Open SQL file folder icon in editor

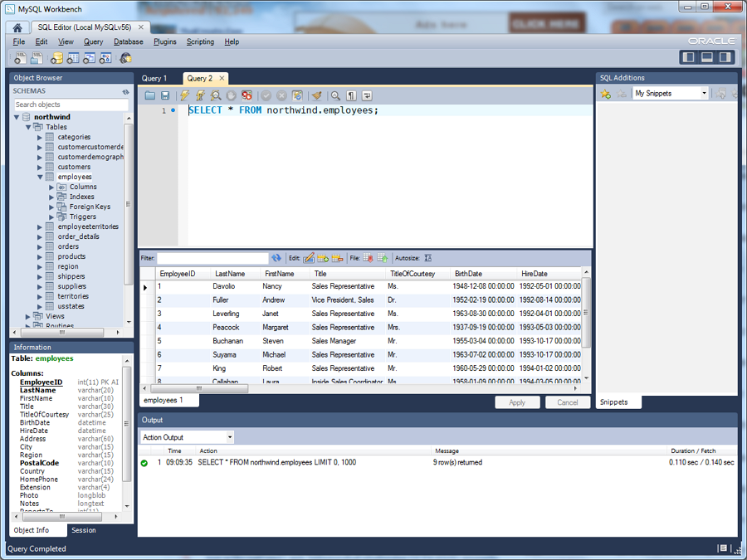(x=150, y=95)
